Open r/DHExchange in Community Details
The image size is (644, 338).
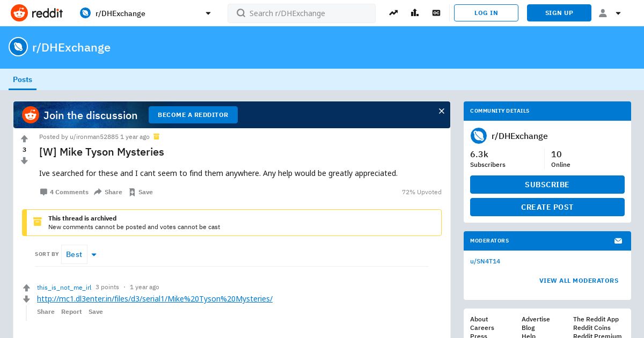point(519,136)
